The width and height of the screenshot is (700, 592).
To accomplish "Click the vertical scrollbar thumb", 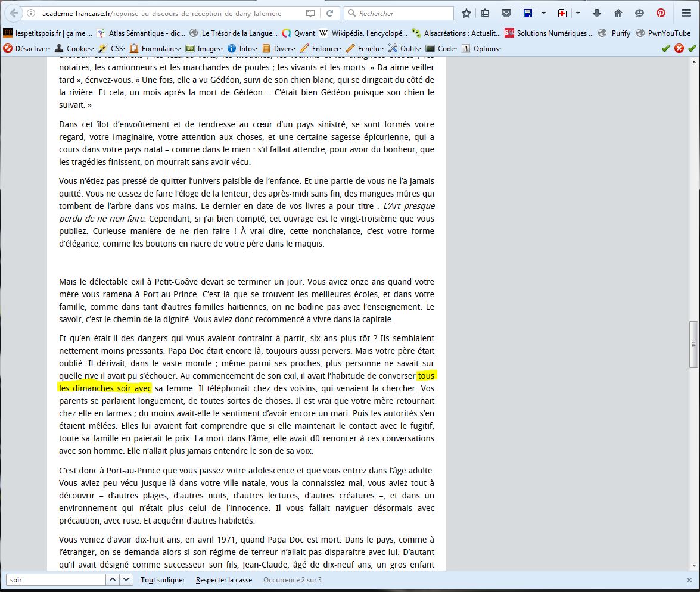I will click(x=693, y=344).
